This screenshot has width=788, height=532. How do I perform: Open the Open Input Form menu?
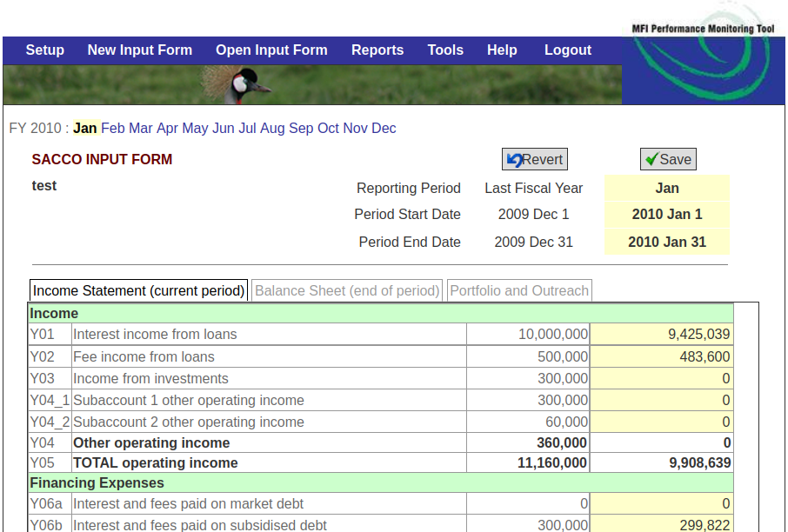coord(271,50)
